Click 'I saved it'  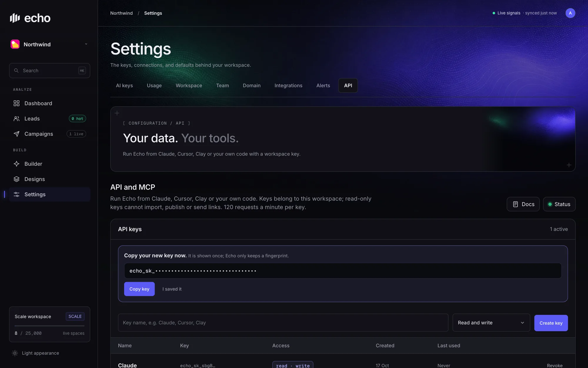(x=172, y=289)
